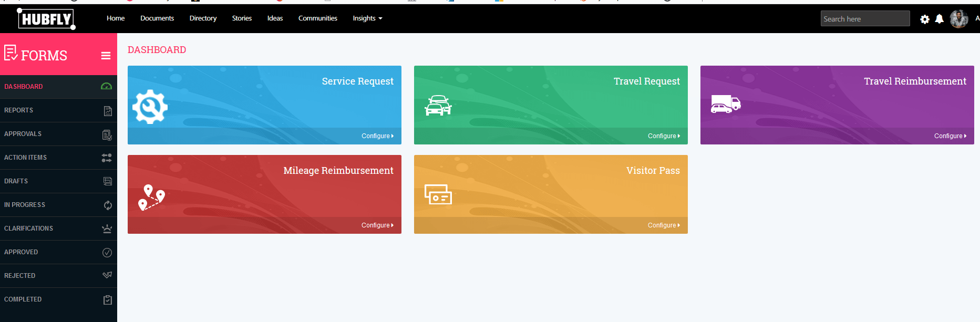Open Approvals in the sidebar

[58, 134]
